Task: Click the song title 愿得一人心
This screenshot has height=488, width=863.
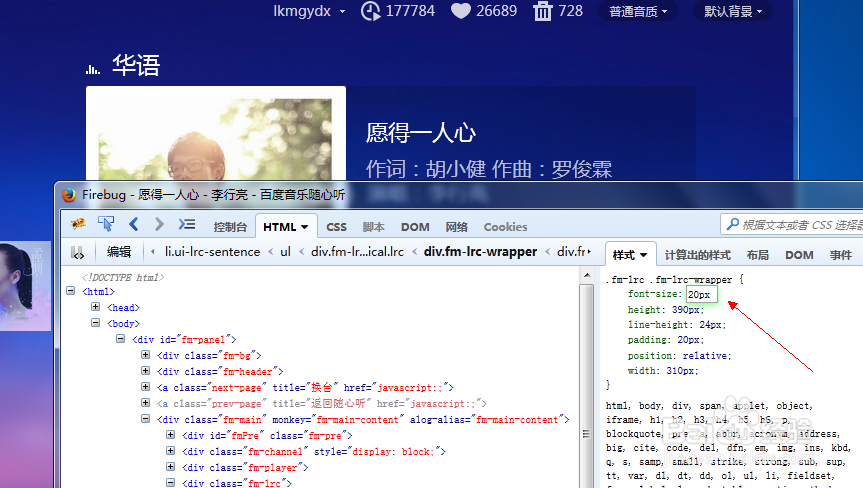Action: pyautogui.click(x=420, y=133)
